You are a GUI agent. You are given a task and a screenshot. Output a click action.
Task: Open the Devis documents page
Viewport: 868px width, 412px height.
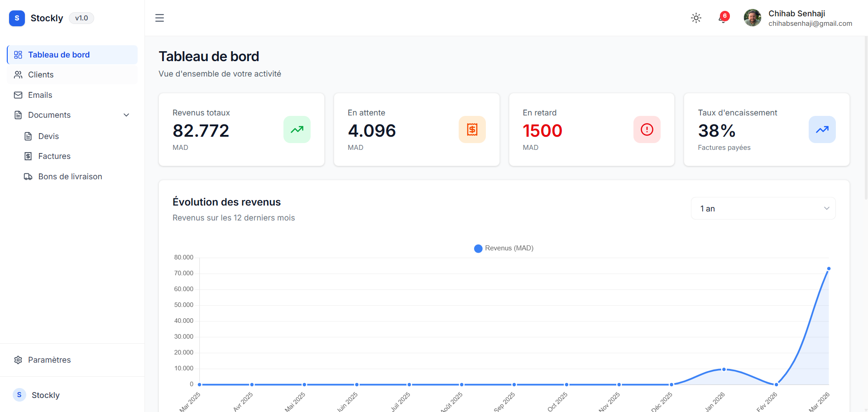48,136
